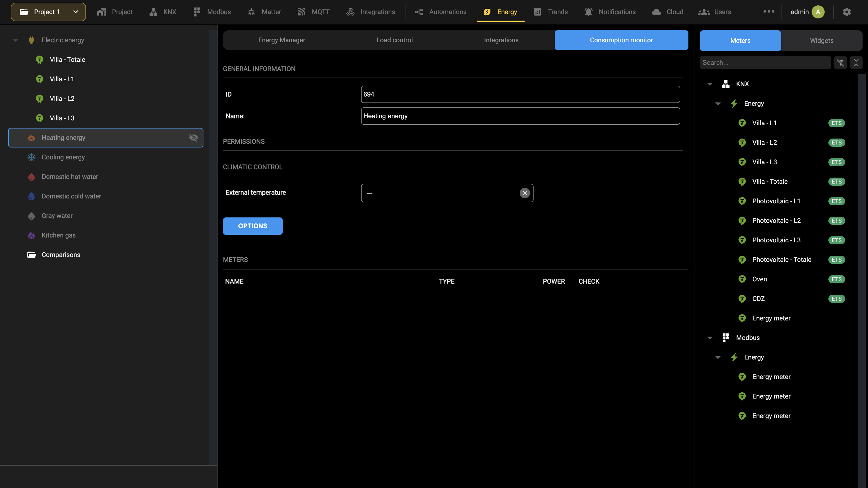Click the collapse-all icon beside search
The height and width of the screenshot is (488, 868).
point(856,63)
